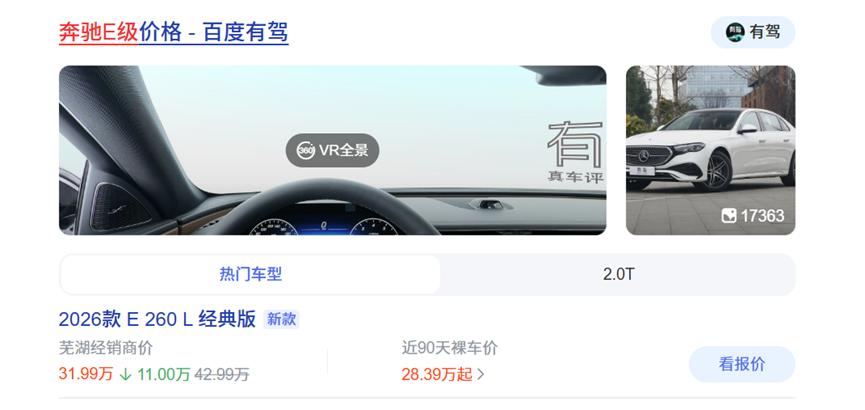
Task: Click the 360 circle icon
Action: coord(306,150)
